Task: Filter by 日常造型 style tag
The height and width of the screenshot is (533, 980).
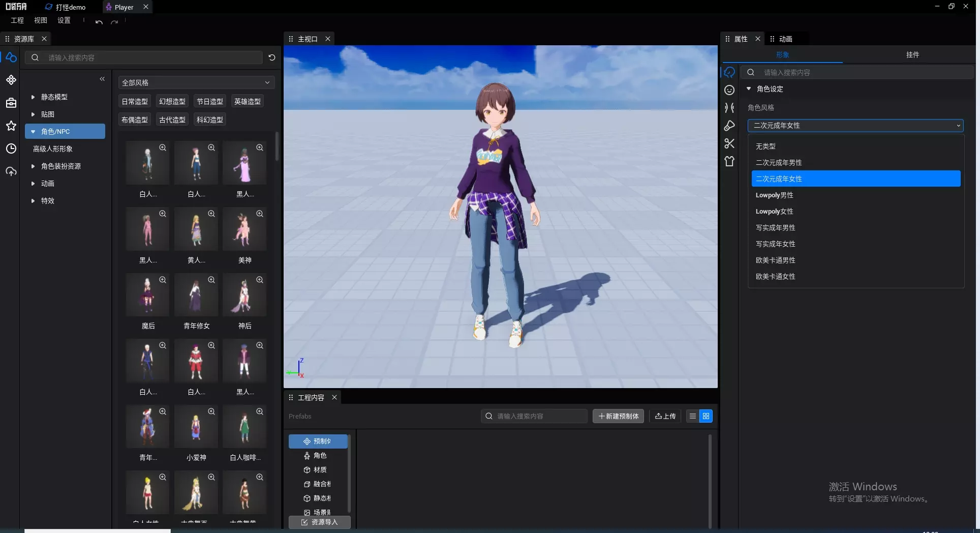Action: [135, 101]
